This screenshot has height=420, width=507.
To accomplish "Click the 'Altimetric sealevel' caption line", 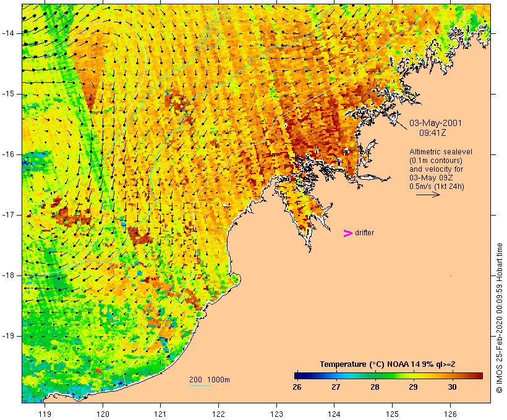I will [x=441, y=152].
